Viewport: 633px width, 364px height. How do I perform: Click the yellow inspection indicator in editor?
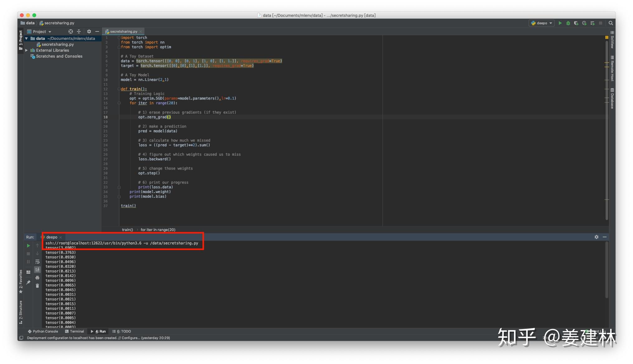(x=607, y=37)
